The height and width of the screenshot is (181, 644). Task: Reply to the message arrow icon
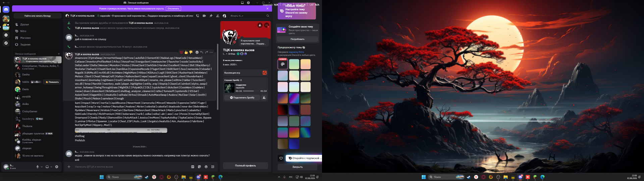point(202,52)
